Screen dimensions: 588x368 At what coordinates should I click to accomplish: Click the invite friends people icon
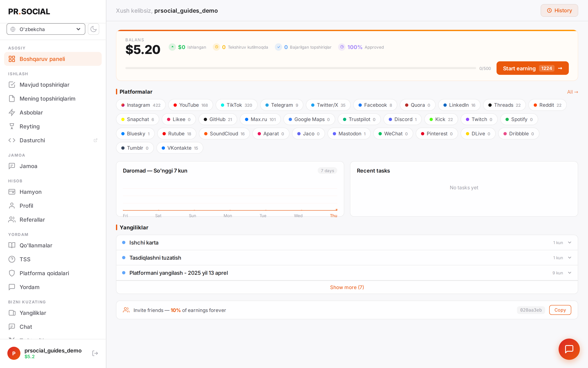[x=126, y=310]
